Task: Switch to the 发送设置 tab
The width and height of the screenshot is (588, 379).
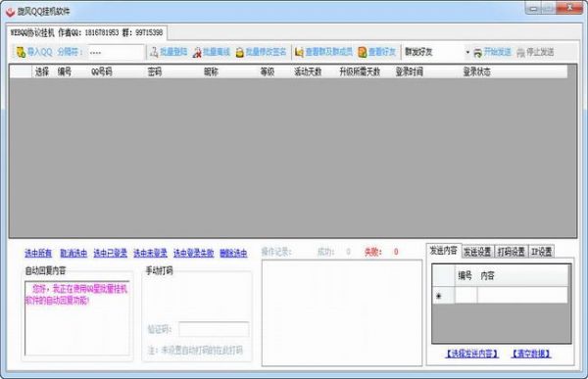Action: click(x=477, y=252)
